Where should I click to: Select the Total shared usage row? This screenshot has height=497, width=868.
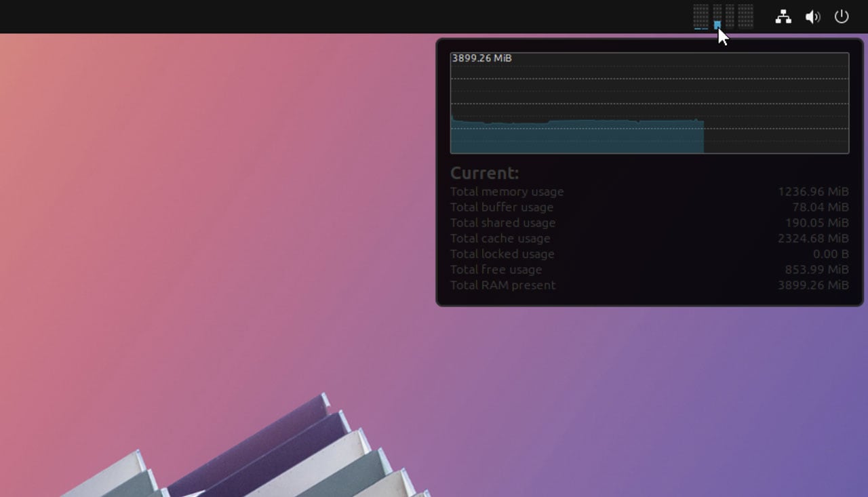point(650,223)
